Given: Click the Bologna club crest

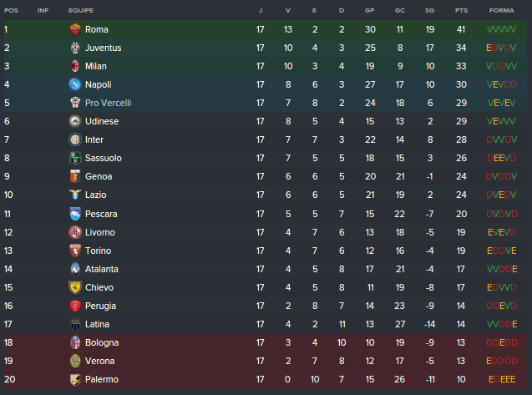Looking at the screenshot, I should pos(74,342).
